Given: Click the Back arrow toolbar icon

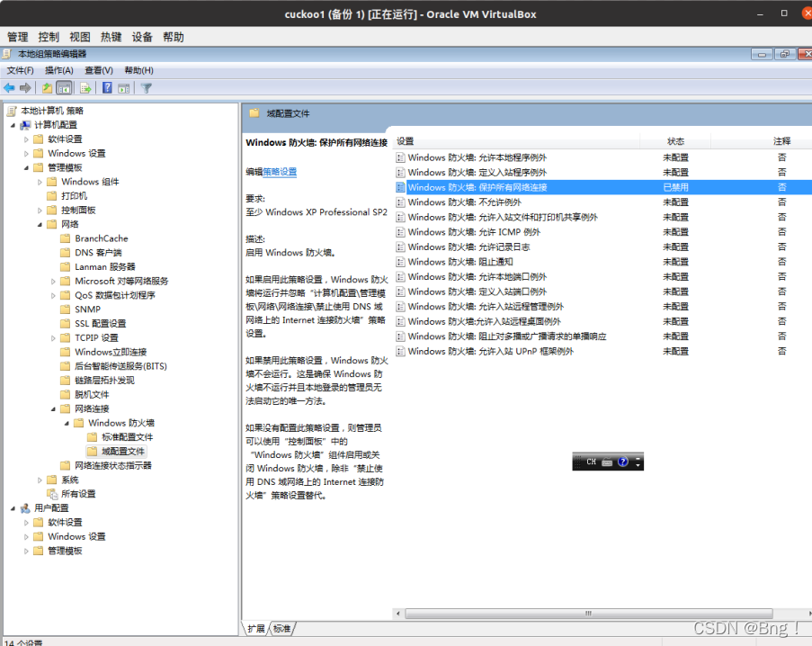Looking at the screenshot, I should click(9, 88).
